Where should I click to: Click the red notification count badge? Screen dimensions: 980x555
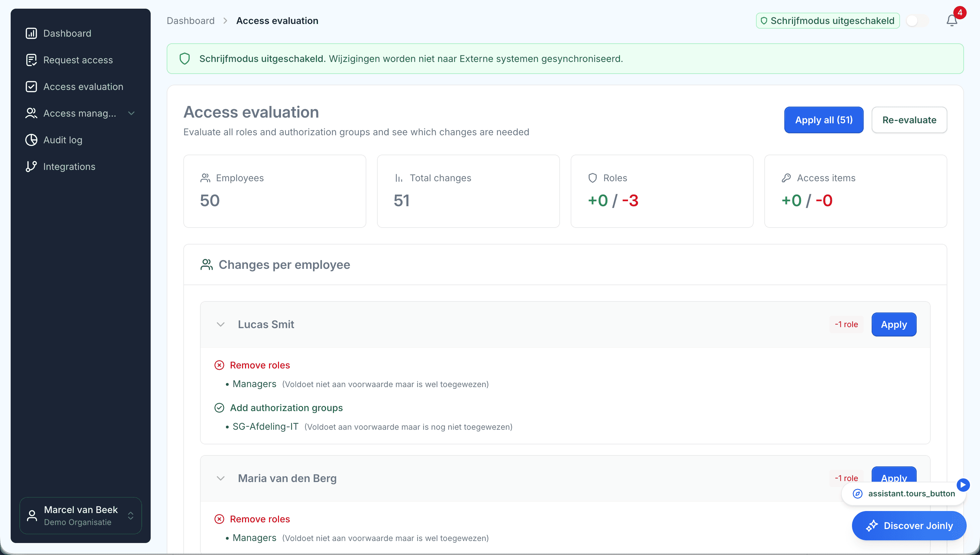[x=960, y=13]
